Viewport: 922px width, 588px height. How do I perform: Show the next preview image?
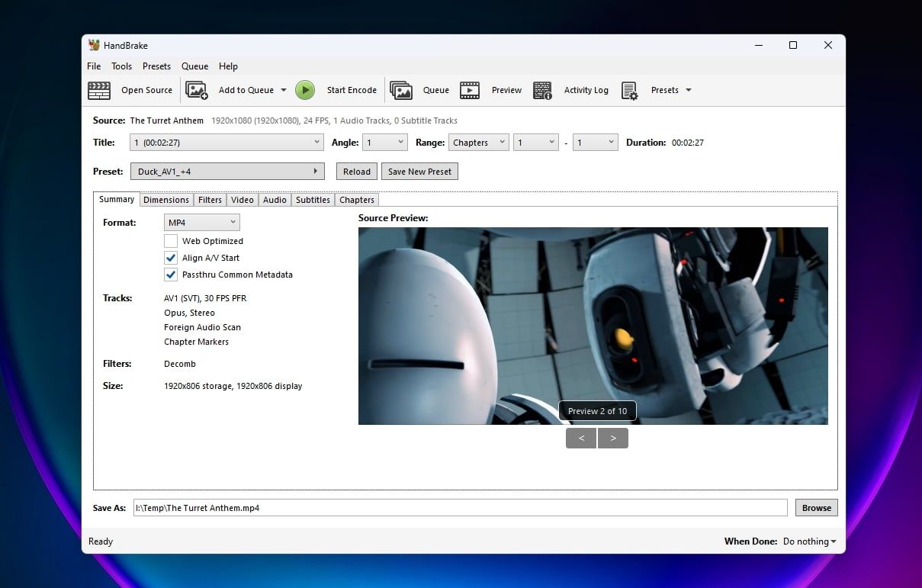[x=613, y=438]
